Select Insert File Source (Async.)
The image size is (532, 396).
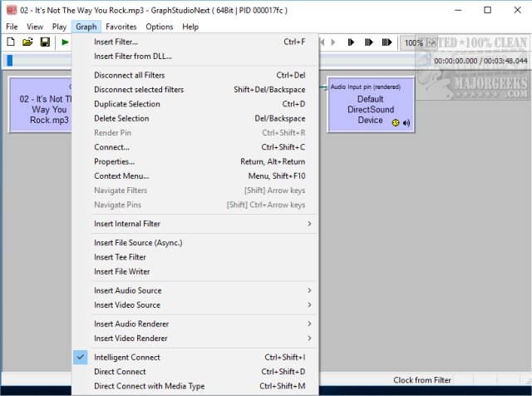195,242
